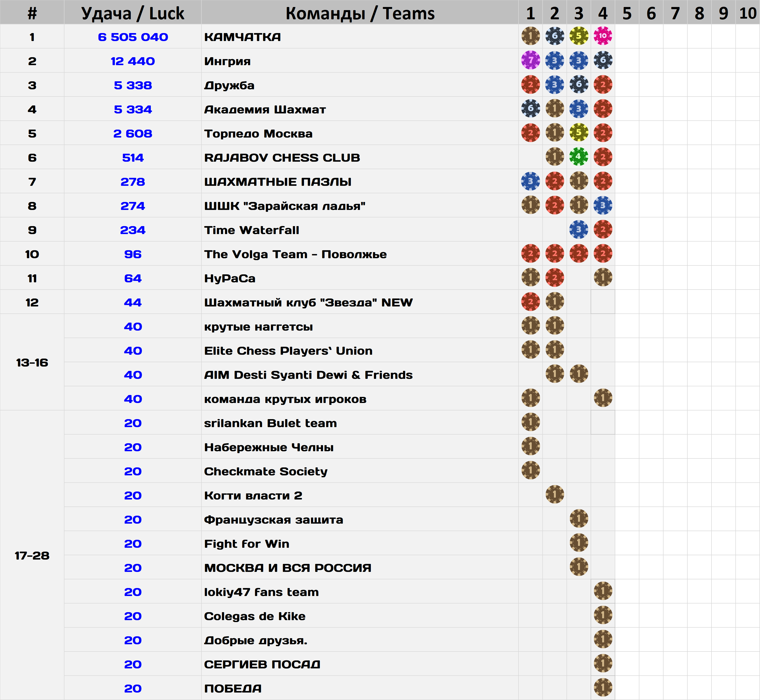Click Академия Шахмат's blue 3 chip
The image size is (760, 700).
579,109
